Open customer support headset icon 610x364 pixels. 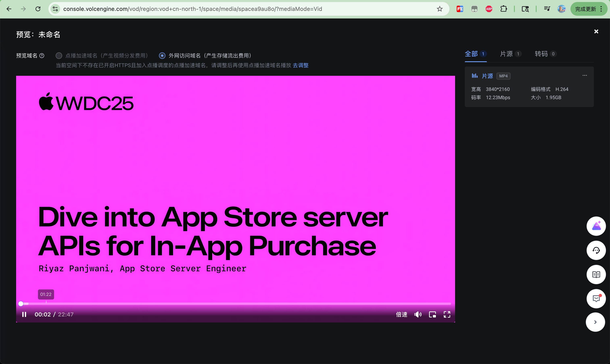click(x=596, y=251)
